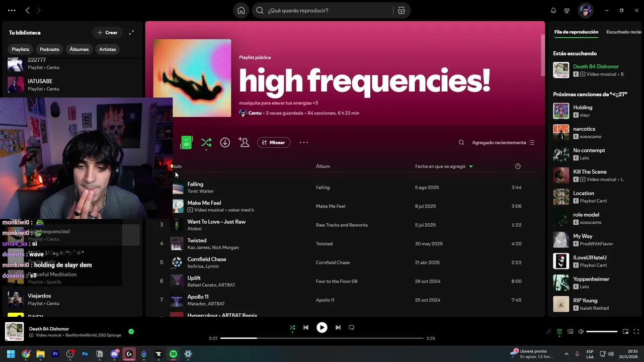Go back with the left arrow
The width and height of the screenshot is (644, 362).
coord(28,10)
